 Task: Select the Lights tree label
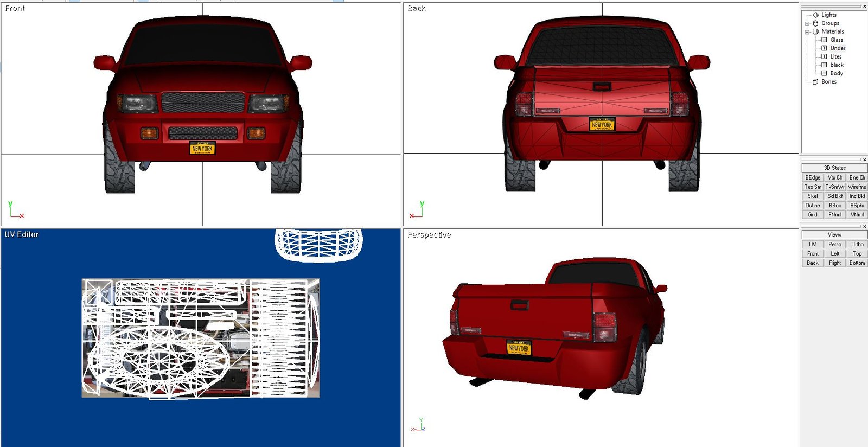[x=829, y=15]
